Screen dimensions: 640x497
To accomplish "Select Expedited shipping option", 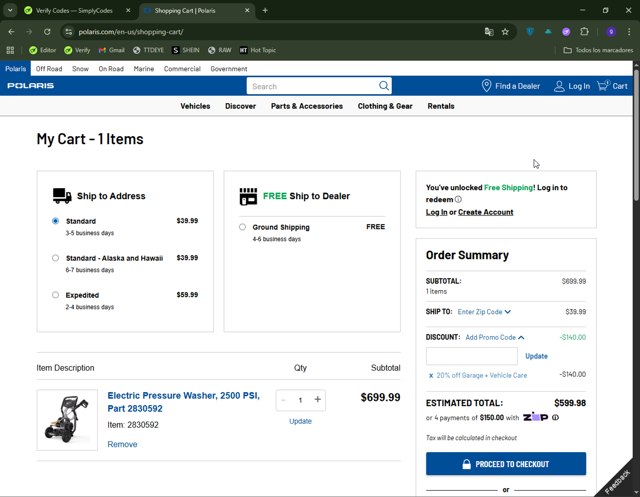I will (56, 295).
